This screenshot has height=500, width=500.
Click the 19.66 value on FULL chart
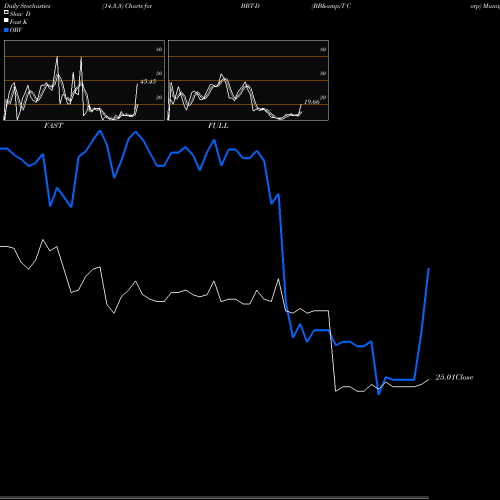(312, 102)
